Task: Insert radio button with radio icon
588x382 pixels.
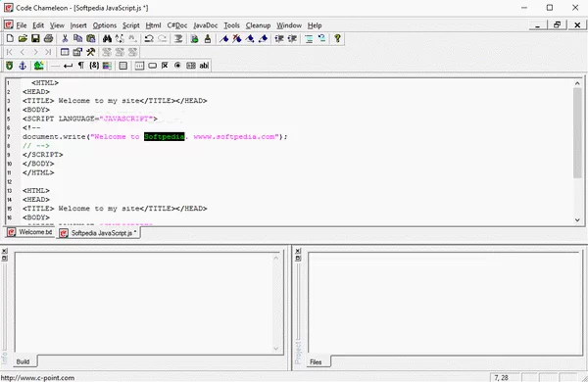Action: pos(177,66)
